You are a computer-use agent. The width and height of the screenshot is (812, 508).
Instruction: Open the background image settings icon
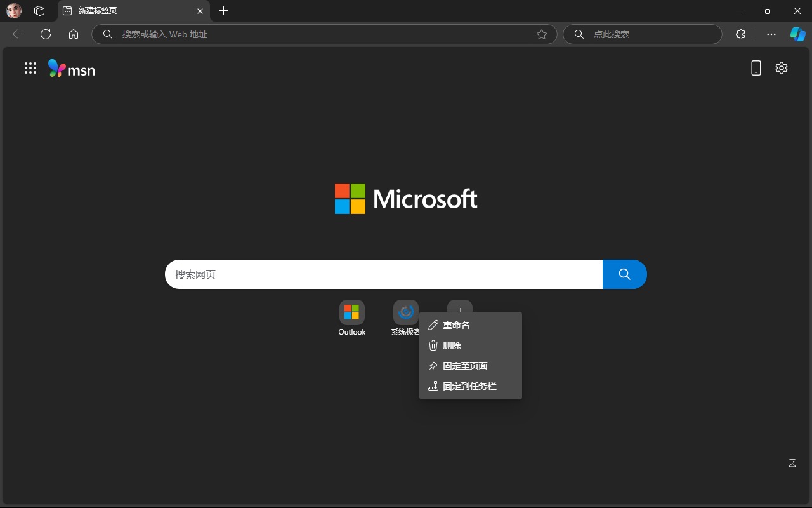pos(792,463)
